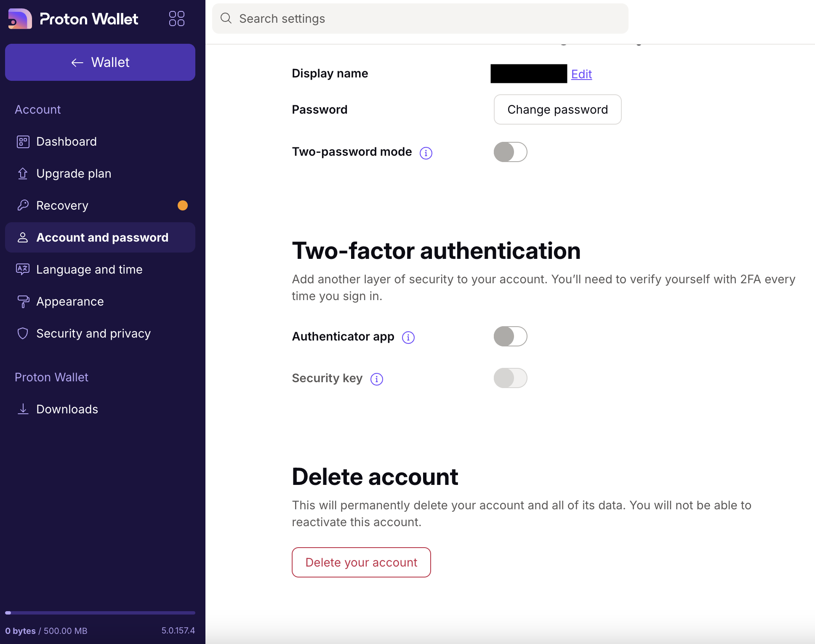Click the Proton Wallet title text

89,19
